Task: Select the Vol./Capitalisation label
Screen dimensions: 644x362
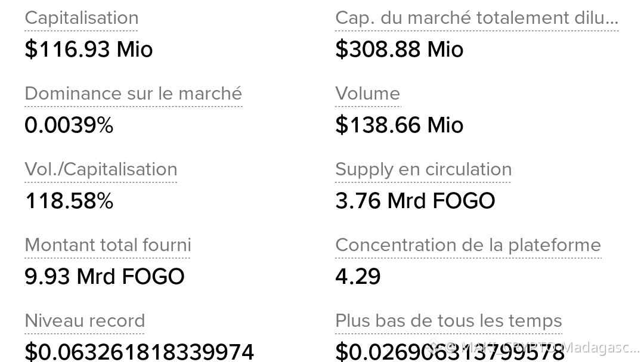Action: pyautogui.click(x=101, y=170)
